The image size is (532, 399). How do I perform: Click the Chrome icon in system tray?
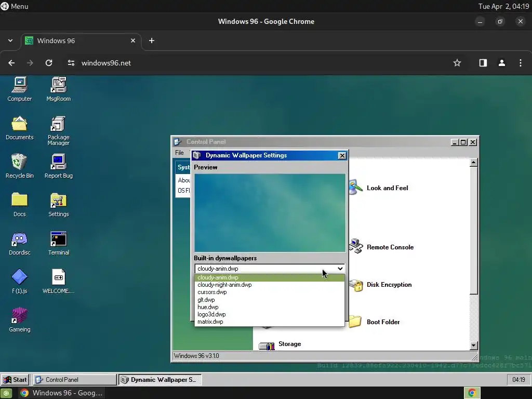coord(472,393)
